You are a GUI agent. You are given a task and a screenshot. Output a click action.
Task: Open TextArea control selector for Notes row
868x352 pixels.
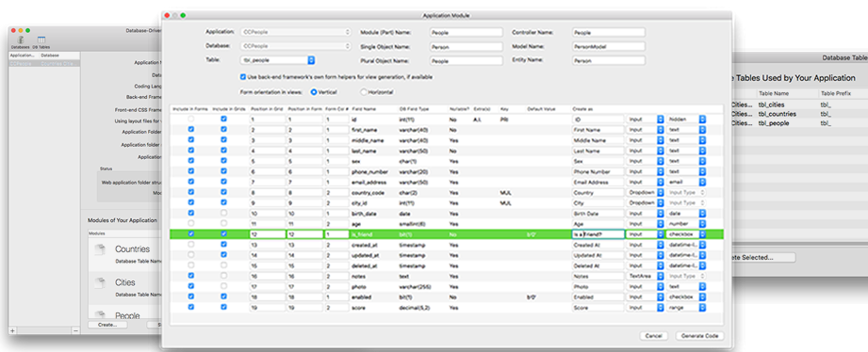pyautogui.click(x=645, y=276)
